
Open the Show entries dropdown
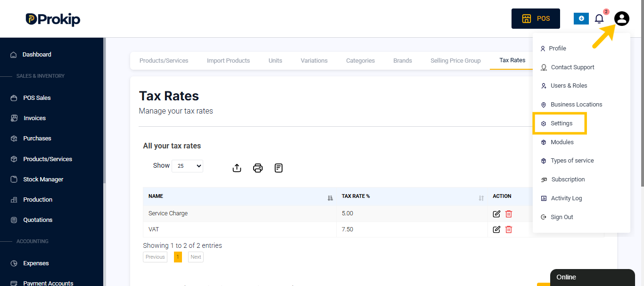[187, 166]
